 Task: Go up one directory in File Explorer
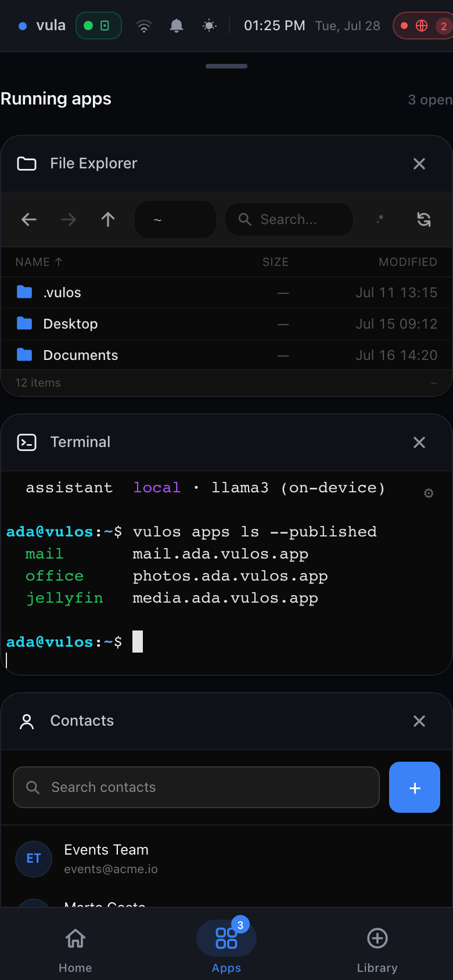(108, 219)
